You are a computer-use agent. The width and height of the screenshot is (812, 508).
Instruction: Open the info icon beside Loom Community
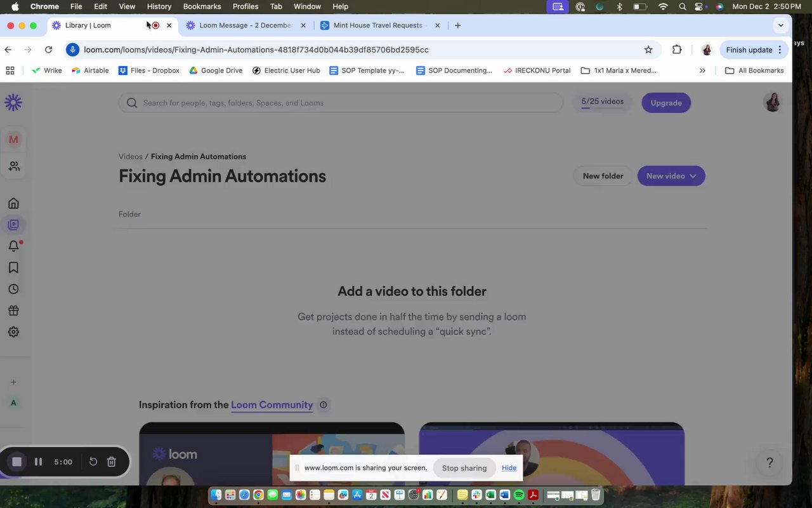tap(323, 404)
